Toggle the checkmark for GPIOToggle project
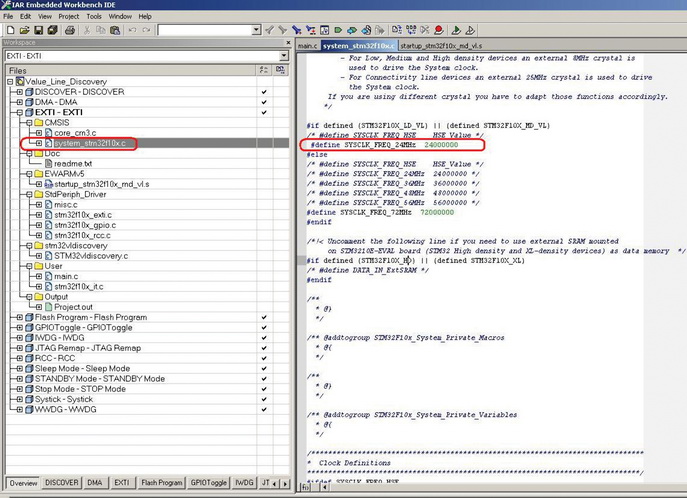The width and height of the screenshot is (687, 498). (264, 328)
